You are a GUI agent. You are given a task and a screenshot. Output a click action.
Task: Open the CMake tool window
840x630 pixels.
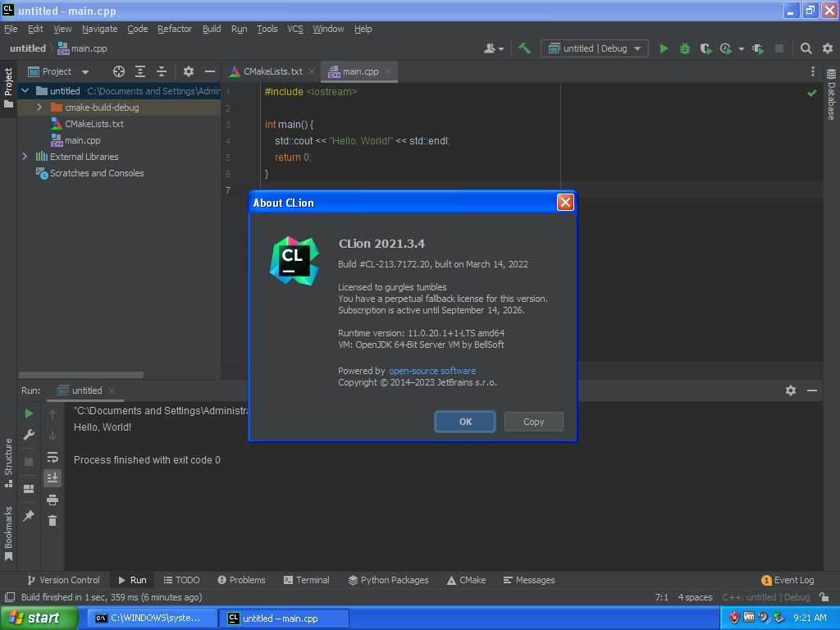coord(467,580)
